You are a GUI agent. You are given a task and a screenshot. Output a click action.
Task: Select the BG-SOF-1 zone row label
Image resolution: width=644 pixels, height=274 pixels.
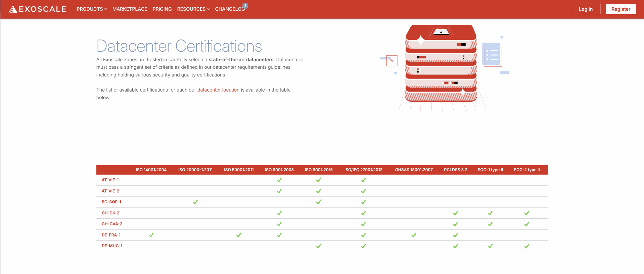coord(111,202)
